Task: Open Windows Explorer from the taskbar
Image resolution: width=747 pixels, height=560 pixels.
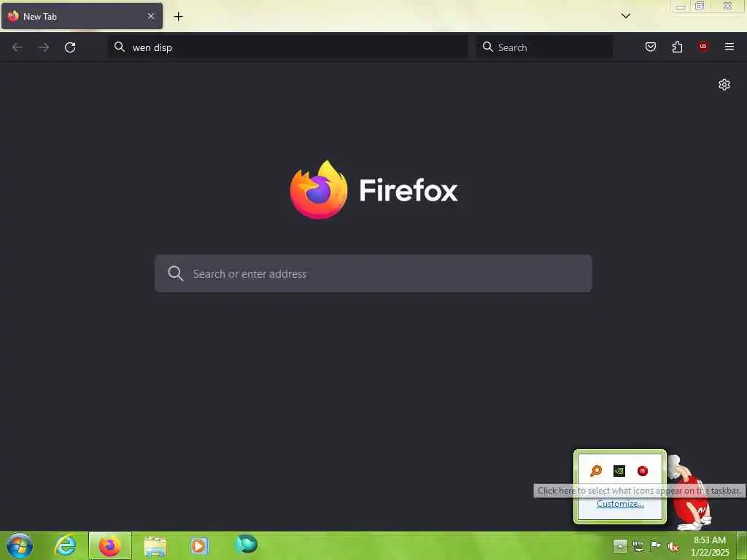Action: (155, 546)
